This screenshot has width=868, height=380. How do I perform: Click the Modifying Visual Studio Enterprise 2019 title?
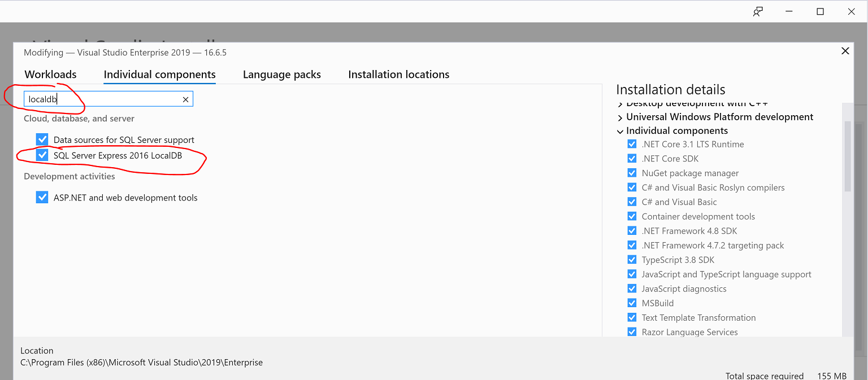tap(125, 53)
